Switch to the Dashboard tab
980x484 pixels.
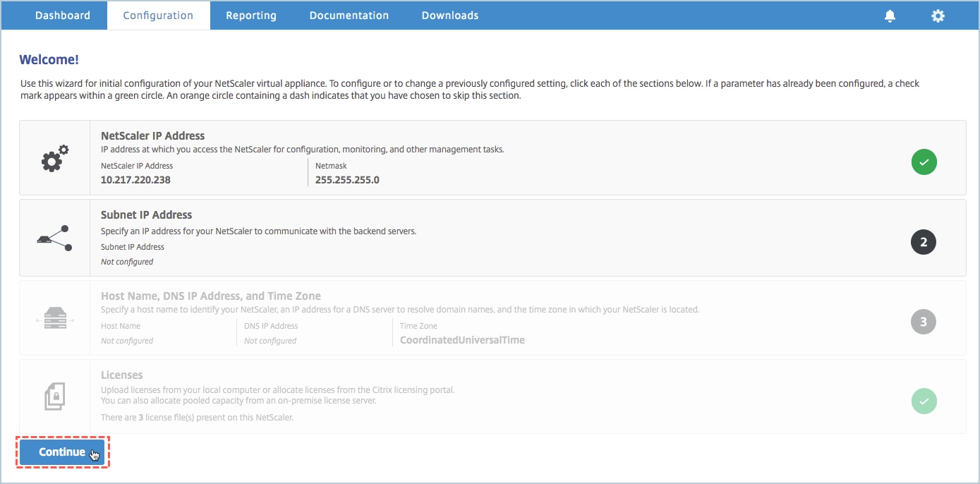[63, 16]
